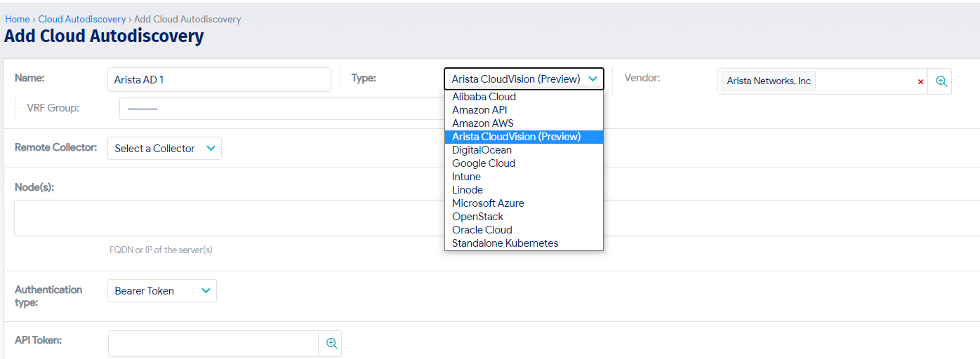Go to Home breadcrumb link

pyautogui.click(x=18, y=20)
